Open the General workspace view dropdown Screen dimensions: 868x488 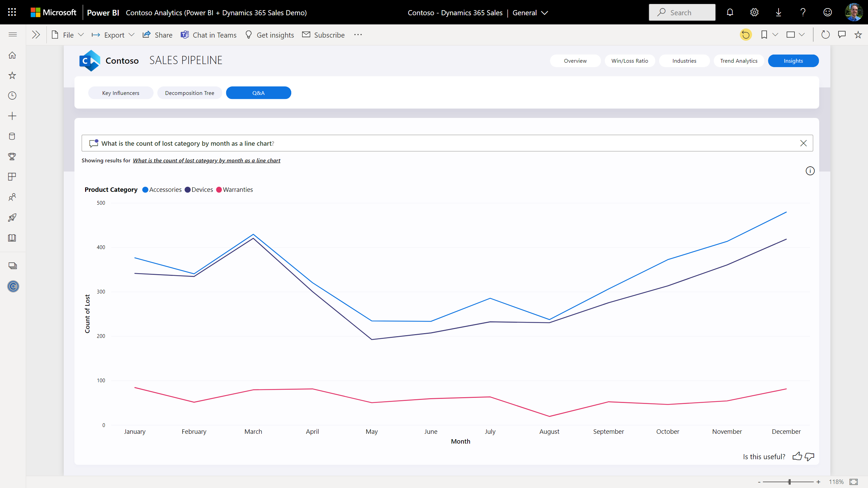530,13
